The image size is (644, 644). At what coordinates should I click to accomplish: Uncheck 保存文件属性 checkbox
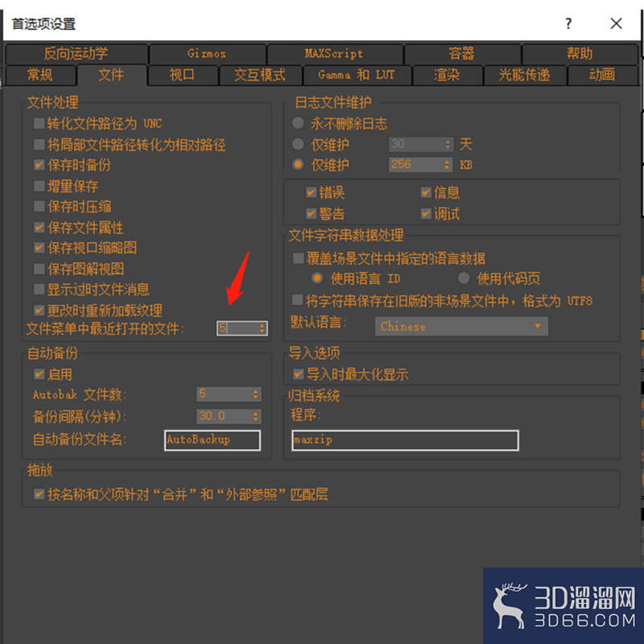click(39, 227)
